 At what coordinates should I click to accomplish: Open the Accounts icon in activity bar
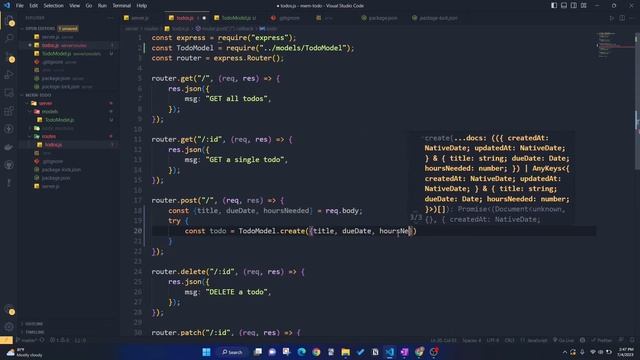(9, 309)
